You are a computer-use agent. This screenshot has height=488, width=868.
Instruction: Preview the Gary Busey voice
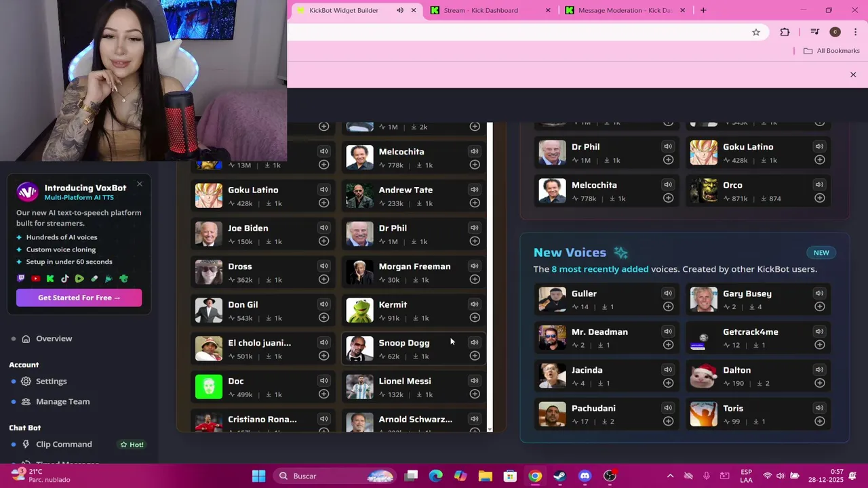(x=819, y=293)
